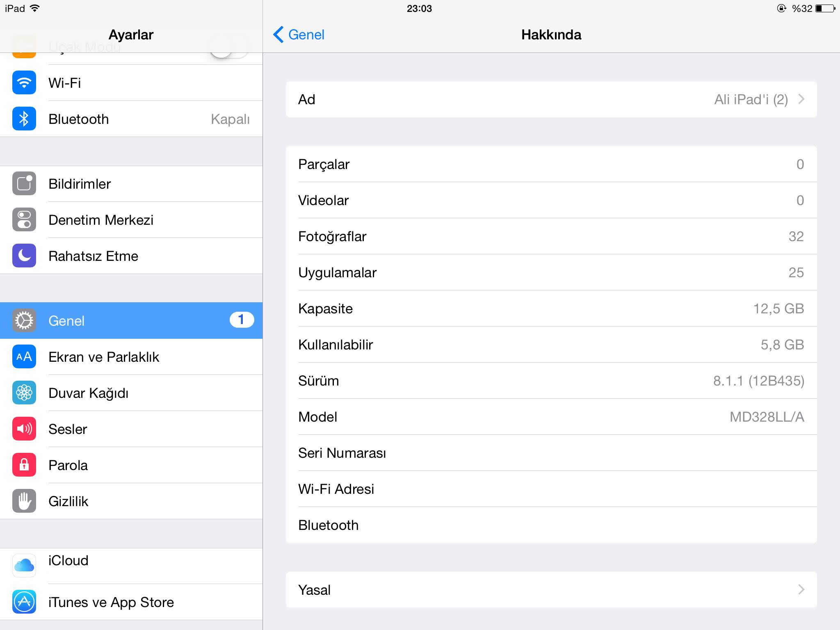Open Rahatsız Etme settings

[x=131, y=256]
